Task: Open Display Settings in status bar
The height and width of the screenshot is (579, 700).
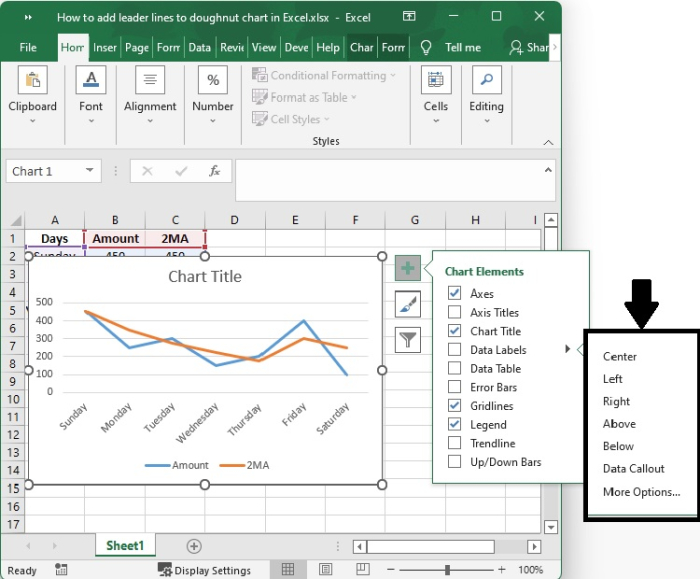Action: pyautogui.click(x=204, y=570)
